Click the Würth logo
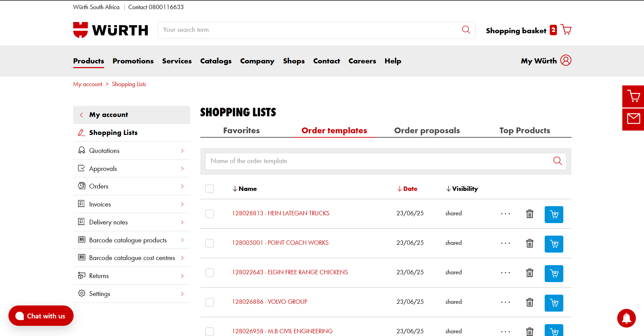Viewport: 644px width, 336px height. click(x=110, y=30)
